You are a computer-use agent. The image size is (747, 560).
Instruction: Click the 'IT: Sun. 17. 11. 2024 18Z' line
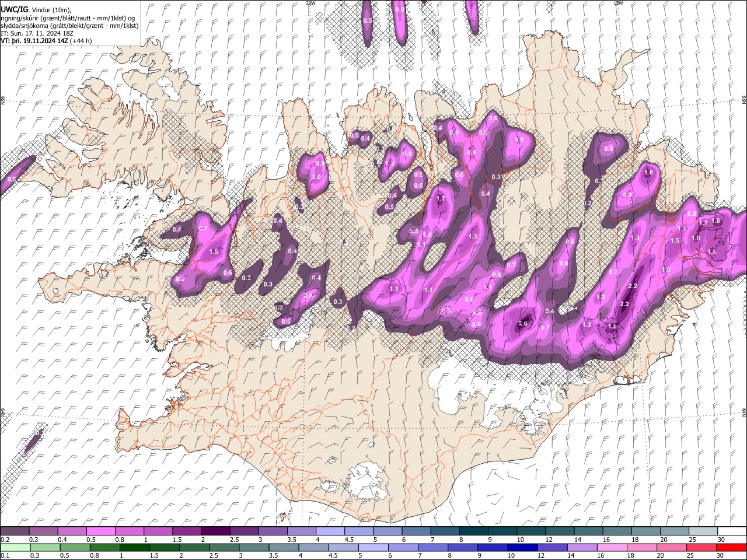[37, 34]
